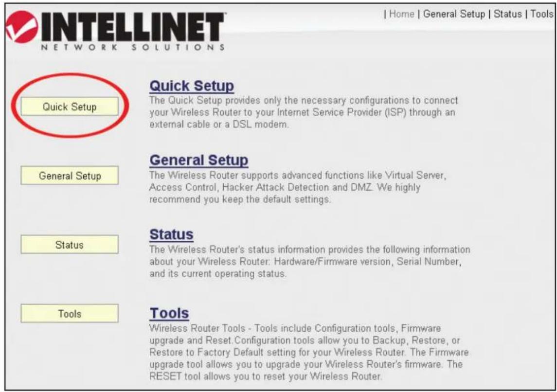
Task: Click text 'and its current operating status.'
Action: pyautogui.click(x=218, y=274)
